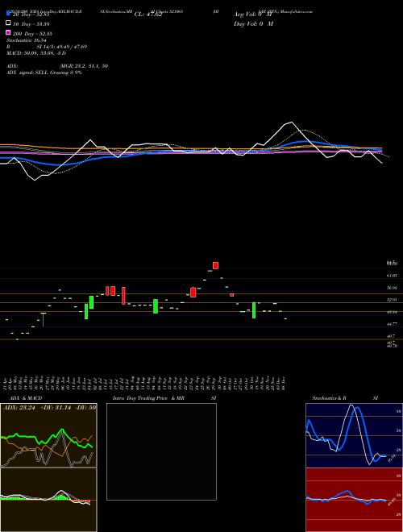The height and width of the screenshot is (532, 403).
Task: Click the 'Day Vol: 0 M' label
Action: (x=253, y=24)
